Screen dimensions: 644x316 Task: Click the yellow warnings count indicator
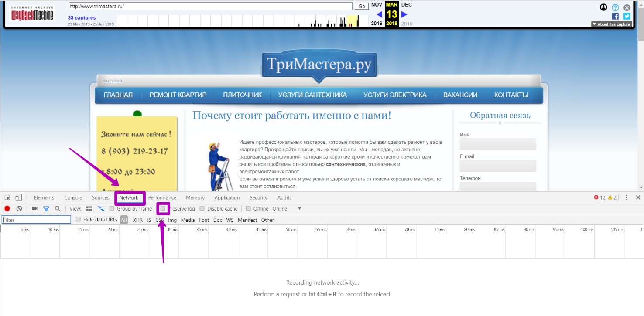(612, 198)
